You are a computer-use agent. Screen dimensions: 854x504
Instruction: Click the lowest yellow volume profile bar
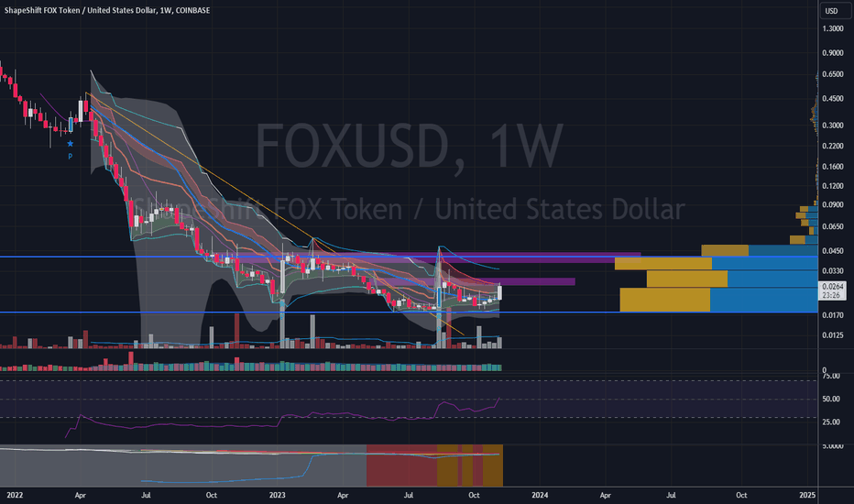coord(665,300)
